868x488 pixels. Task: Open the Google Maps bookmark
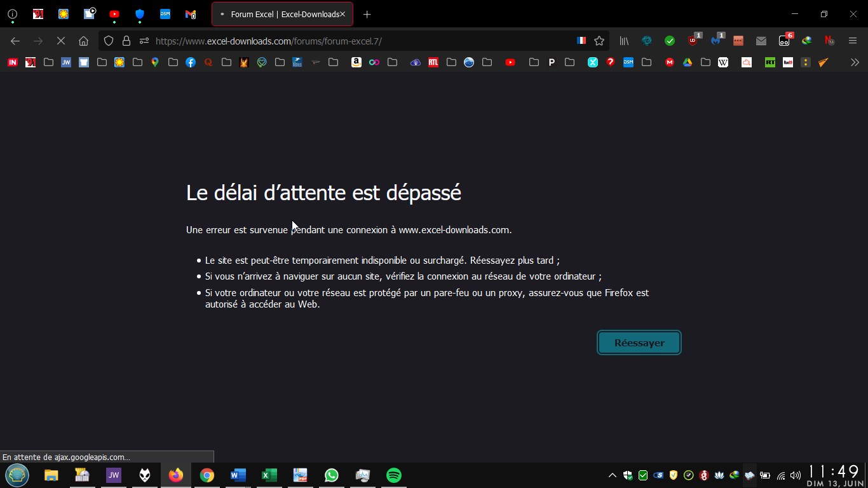[155, 62]
